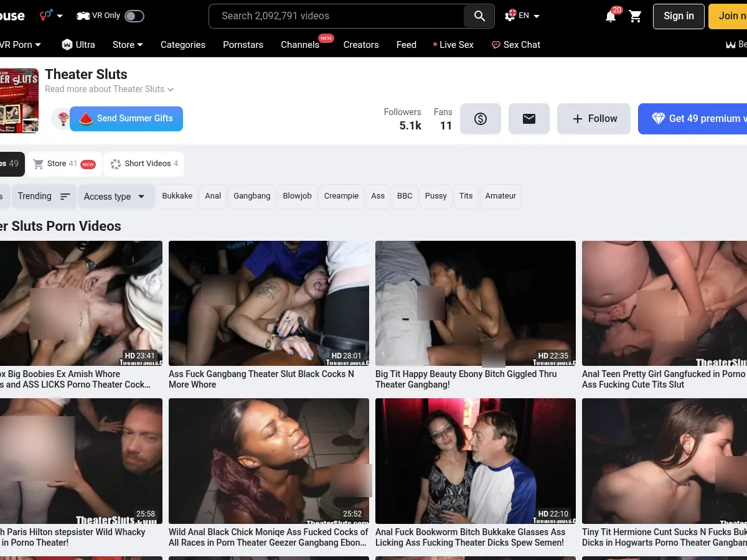
Task: Click the Ultra logo icon
Action: [x=67, y=44]
